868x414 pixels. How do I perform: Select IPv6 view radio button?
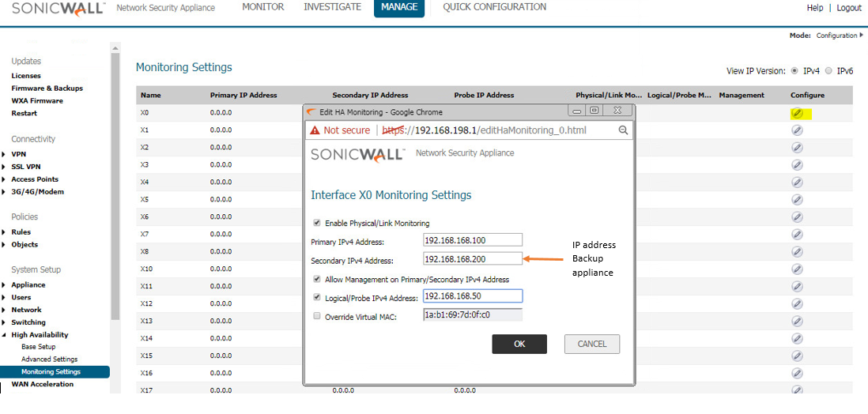[x=828, y=71]
